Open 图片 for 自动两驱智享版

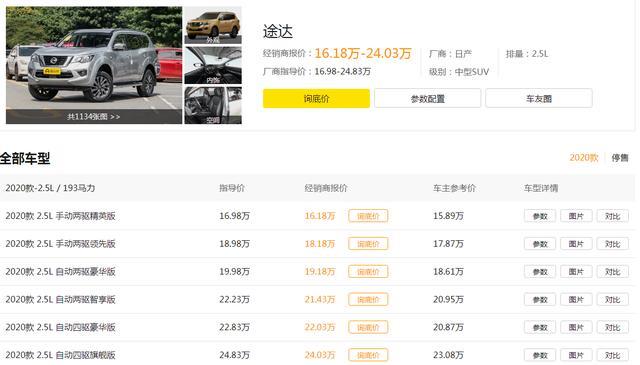click(x=576, y=299)
